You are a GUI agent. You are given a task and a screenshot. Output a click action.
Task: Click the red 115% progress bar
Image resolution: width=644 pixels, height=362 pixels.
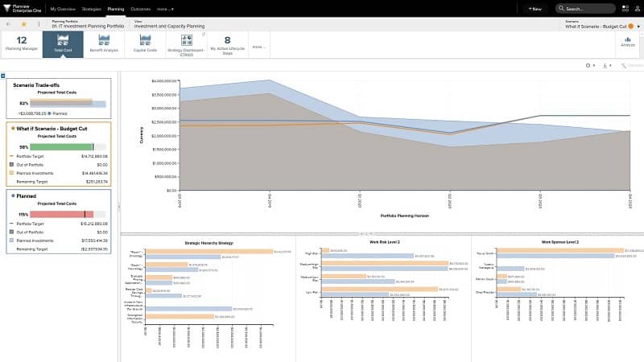(62, 214)
